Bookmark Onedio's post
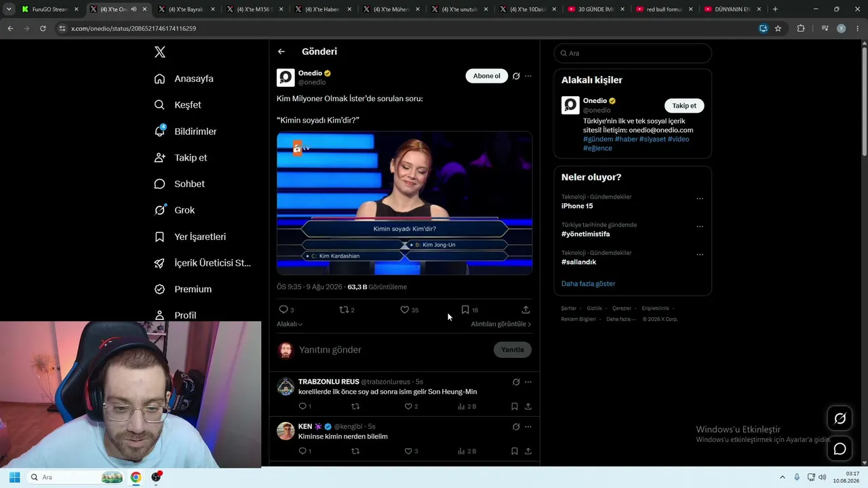 click(465, 310)
